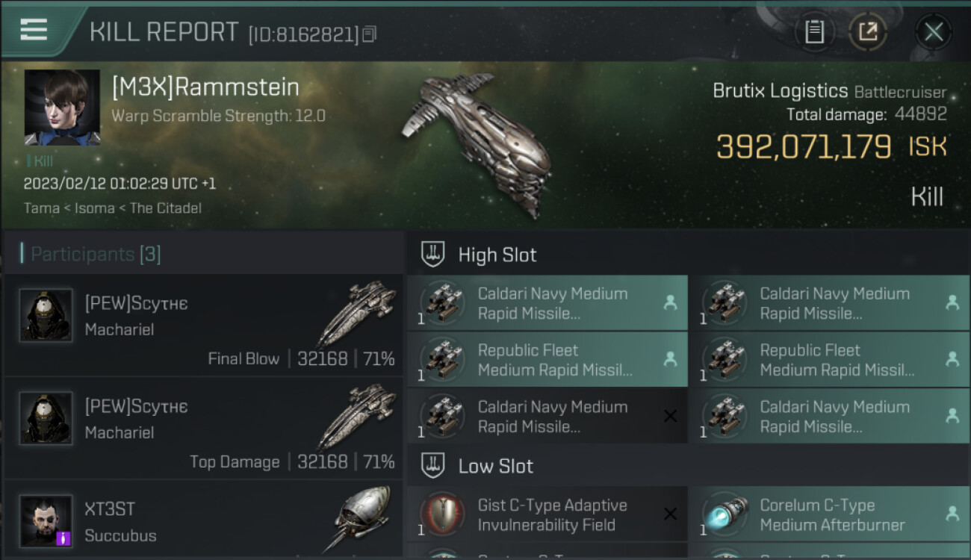Share the kill report externally
This screenshot has width=971, height=560.
pyautogui.click(x=868, y=31)
